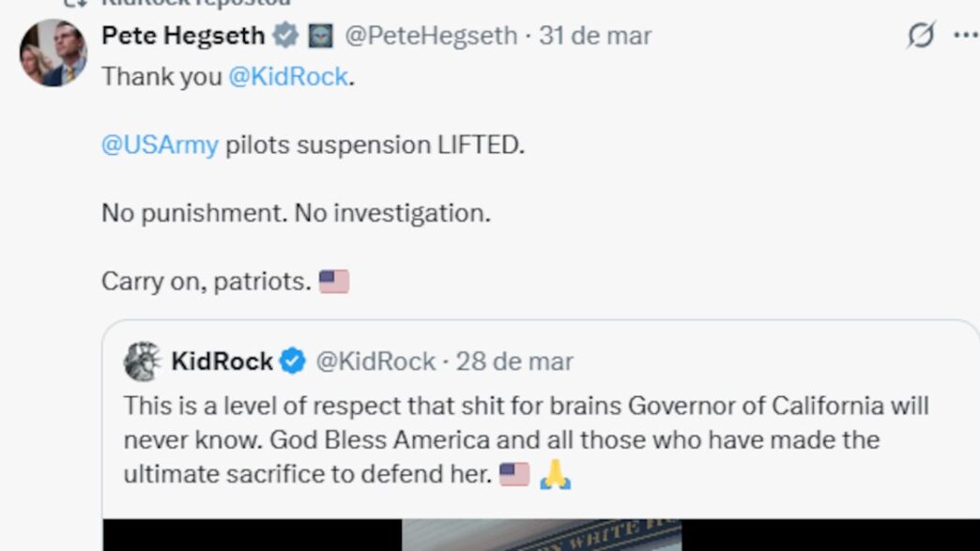Click the government affiliation badge icon
Viewport: 980px width, 551px height.
coord(321,36)
